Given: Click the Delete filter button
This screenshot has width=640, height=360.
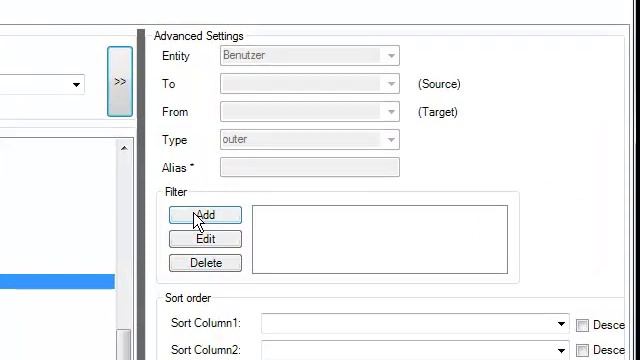Looking at the screenshot, I should coord(205,263).
